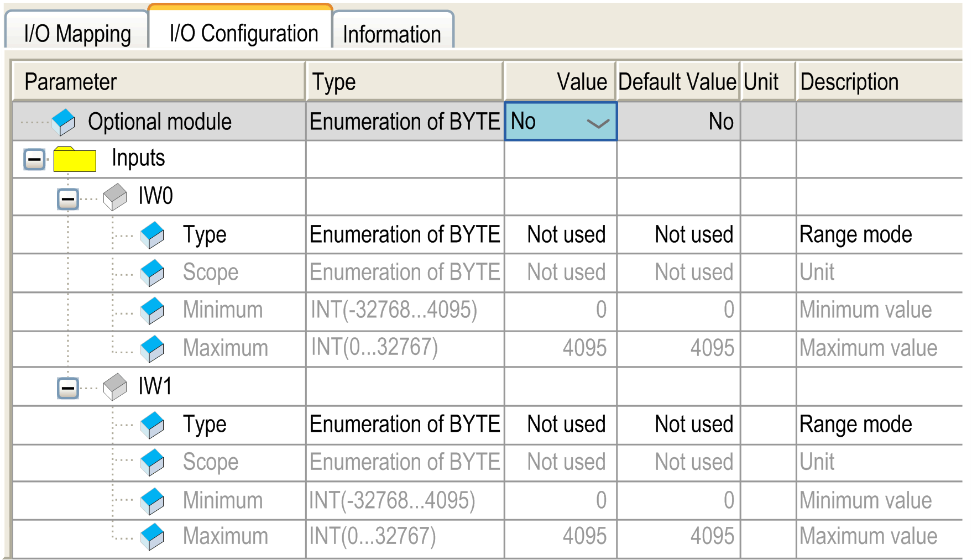972x560 pixels.
Task: Click the blue cube icon for IW1 Maximum
Action: click(152, 537)
